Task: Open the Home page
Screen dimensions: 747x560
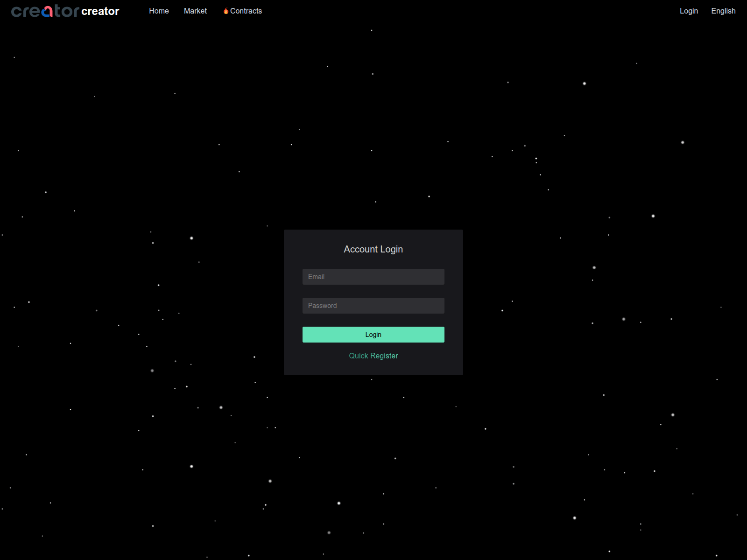Action: click(x=159, y=11)
